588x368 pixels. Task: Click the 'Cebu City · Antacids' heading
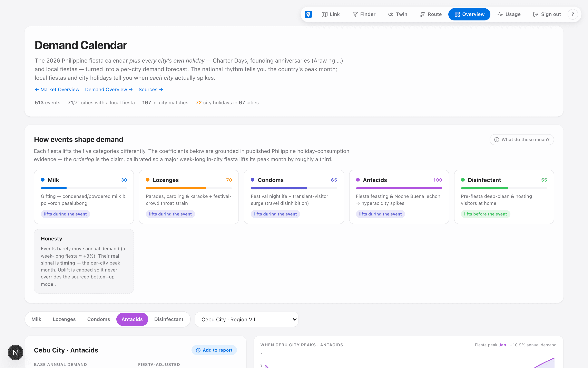[66, 350]
